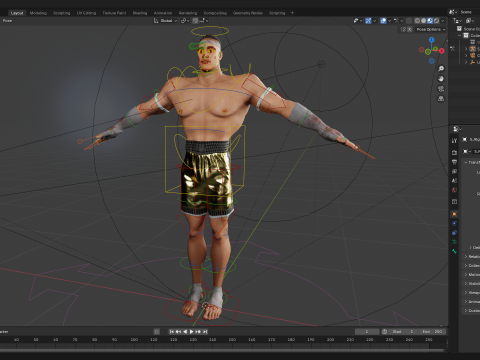Jump to the start frame button
This screenshot has width=480, height=360.
[x=171, y=332]
